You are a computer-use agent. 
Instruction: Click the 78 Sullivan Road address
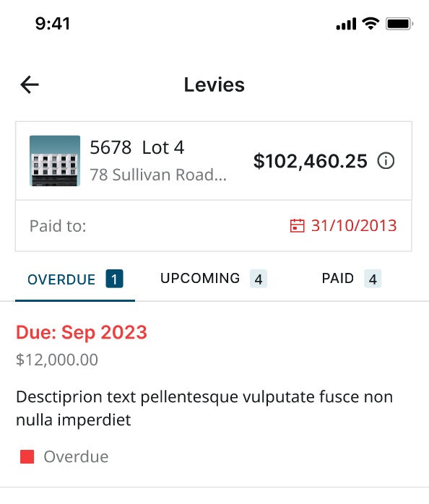(x=158, y=175)
